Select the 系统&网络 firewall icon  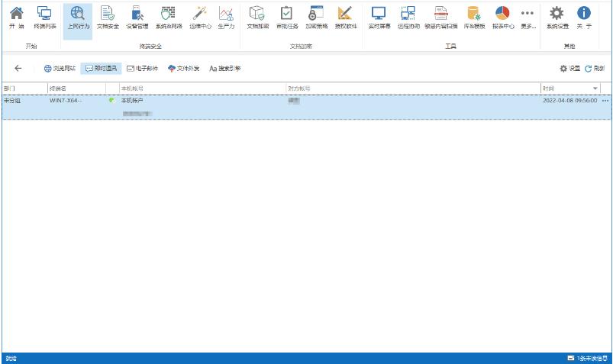[x=167, y=18]
